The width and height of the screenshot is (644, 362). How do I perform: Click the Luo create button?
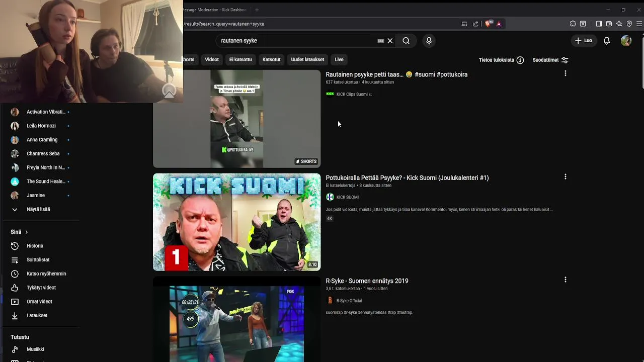(584, 41)
